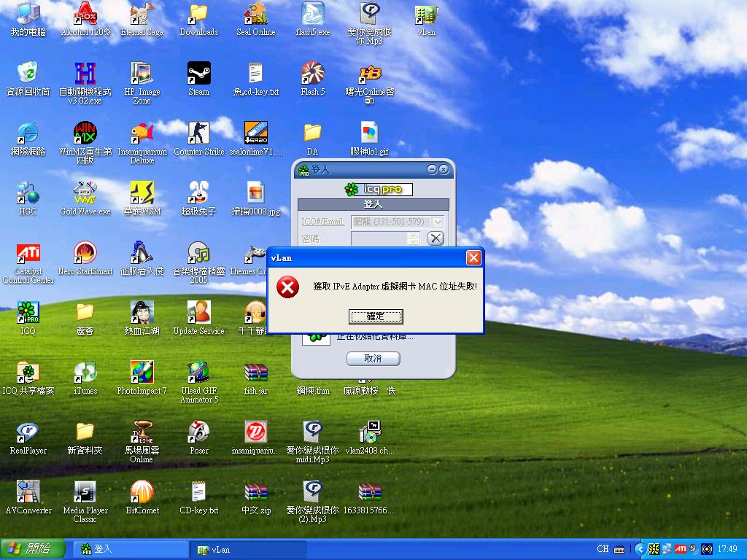
Task: Select the CD-key.txt file
Action: coord(198,498)
